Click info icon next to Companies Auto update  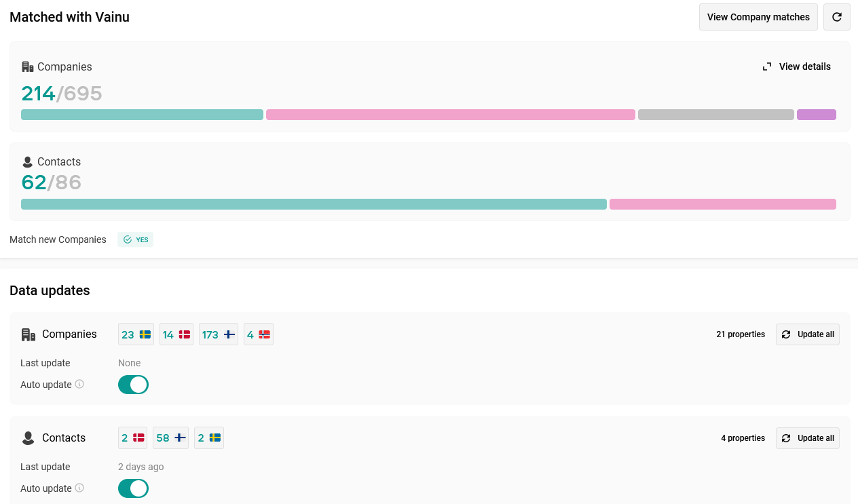[x=79, y=384]
